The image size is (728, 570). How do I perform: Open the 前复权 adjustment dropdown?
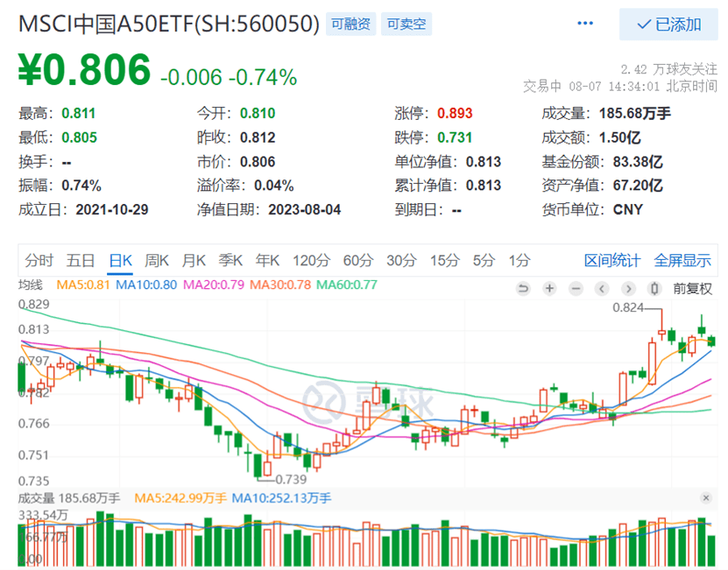(692, 288)
